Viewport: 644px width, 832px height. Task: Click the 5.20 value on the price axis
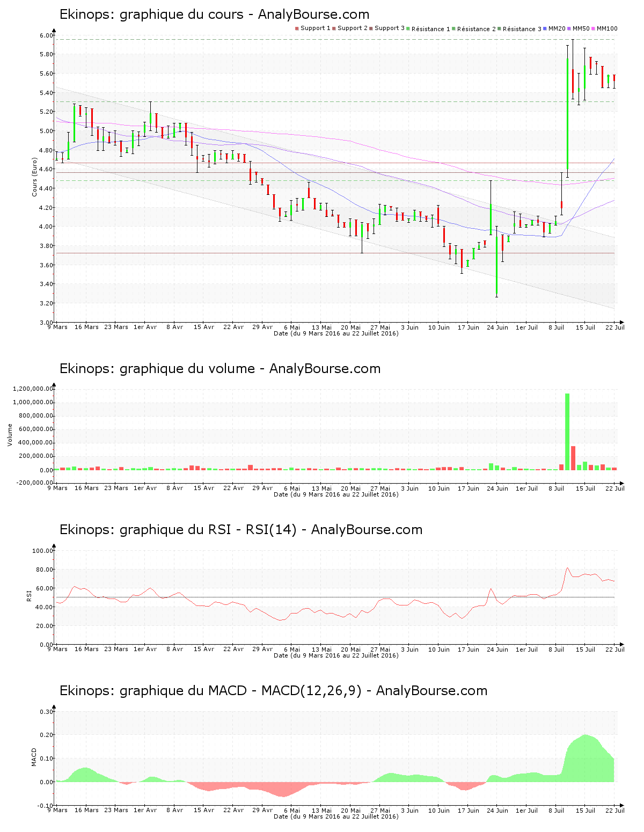46,112
